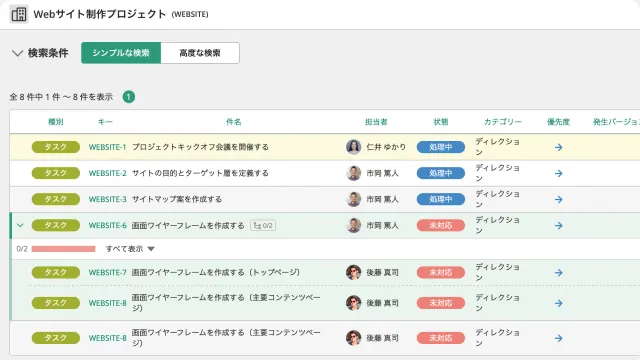
Task: Click 後藤 真司 name in WEBSITE-7 row
Action: pos(382,272)
